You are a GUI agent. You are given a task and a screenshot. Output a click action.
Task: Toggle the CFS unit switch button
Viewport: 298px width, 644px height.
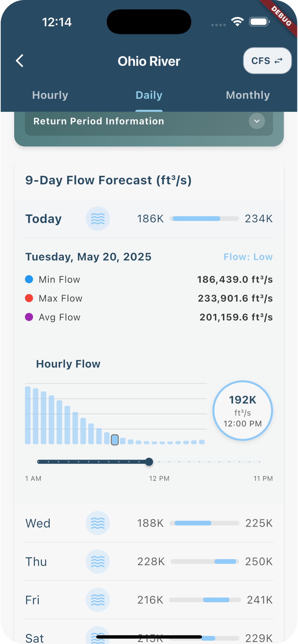tap(267, 61)
